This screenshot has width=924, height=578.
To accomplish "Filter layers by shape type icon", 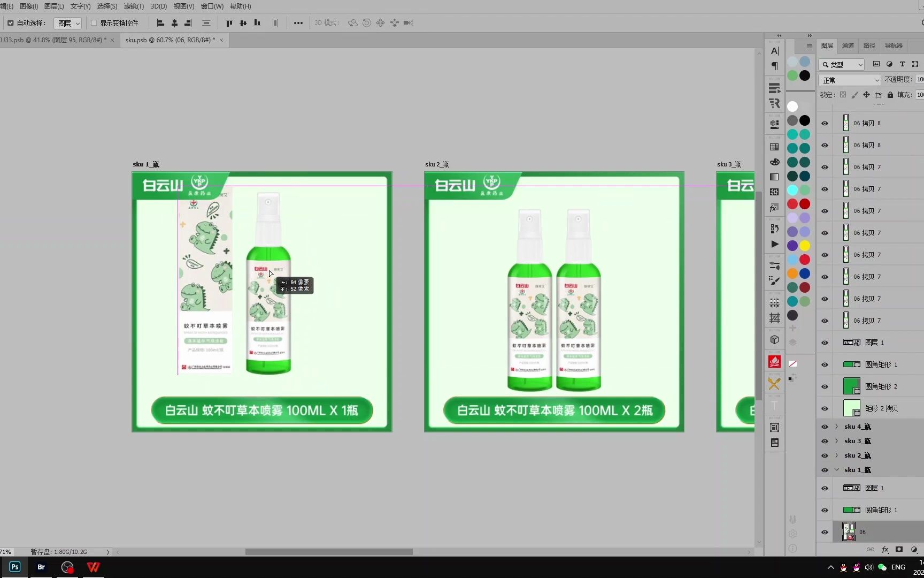I will [x=915, y=64].
